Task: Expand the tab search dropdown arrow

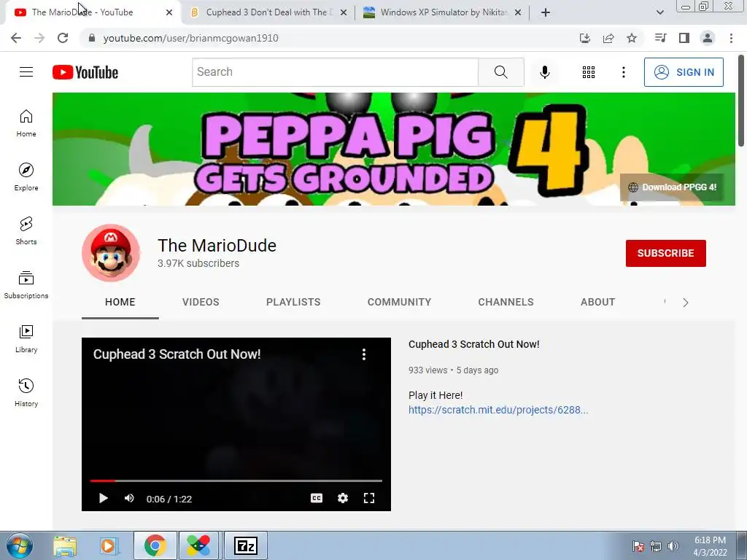Action: pyautogui.click(x=659, y=12)
